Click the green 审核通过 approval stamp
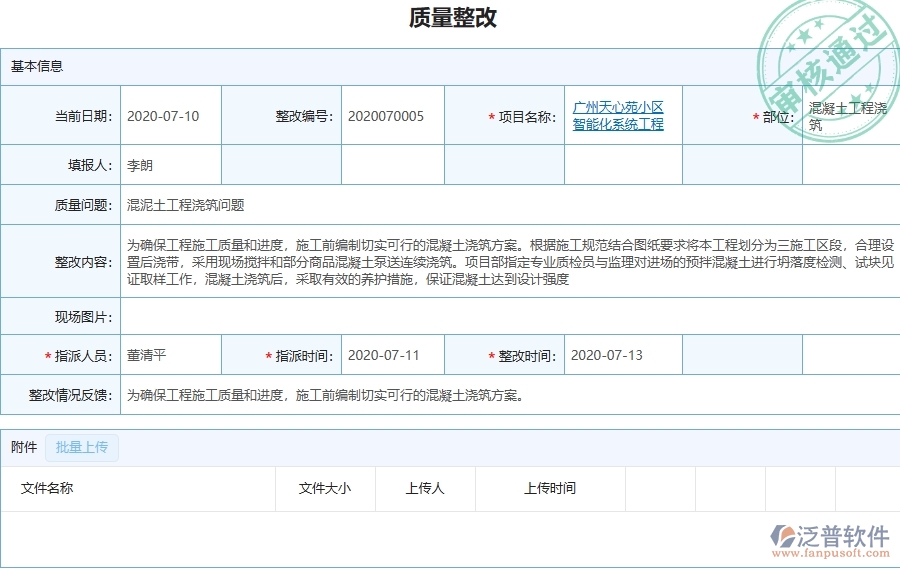Viewport: 900px width, 569px height. 825,60
